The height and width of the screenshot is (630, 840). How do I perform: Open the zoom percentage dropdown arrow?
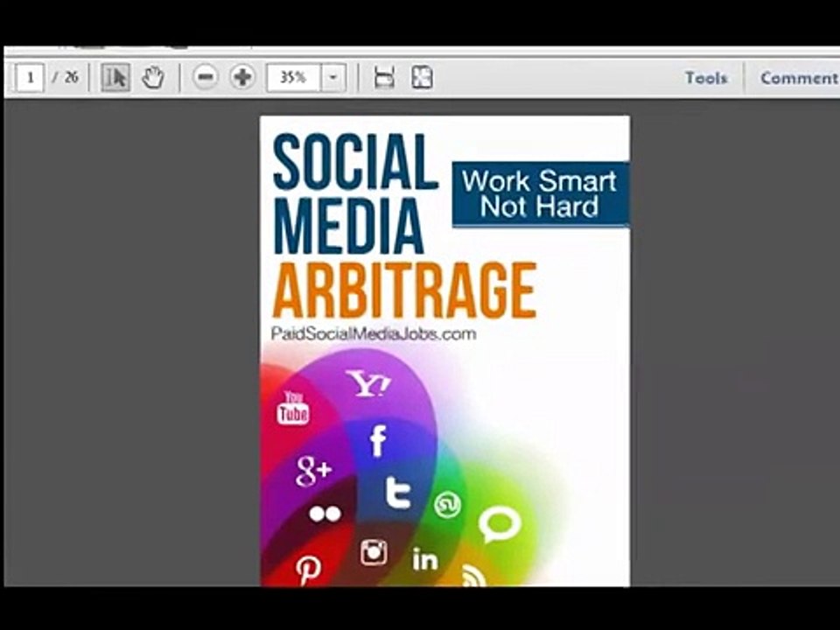click(x=332, y=78)
